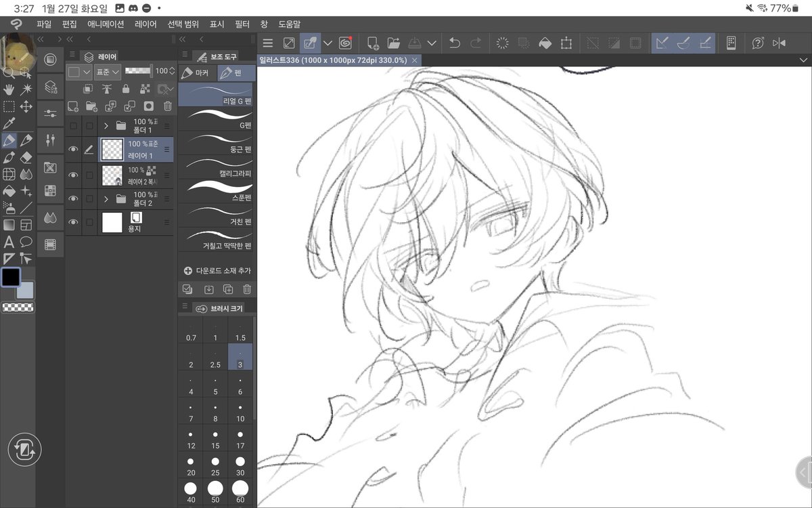Screen dimensions: 812x508
Task: Select the Text tool
Action: [x=9, y=242]
